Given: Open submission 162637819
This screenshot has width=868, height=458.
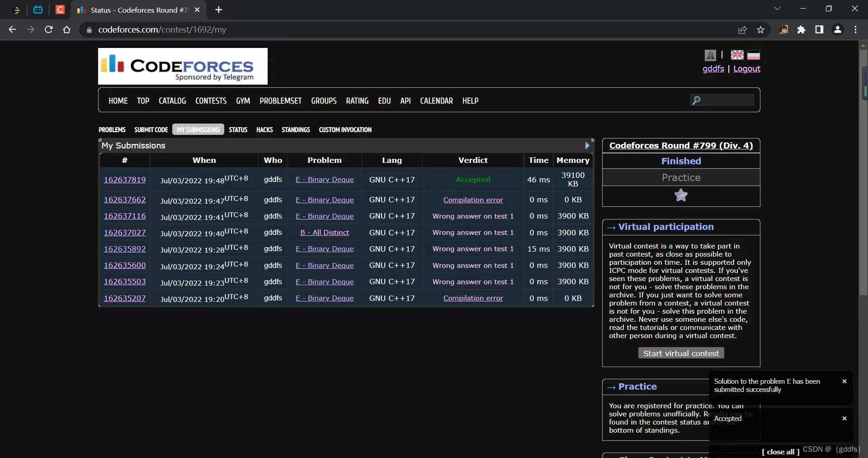Looking at the screenshot, I should (125, 180).
